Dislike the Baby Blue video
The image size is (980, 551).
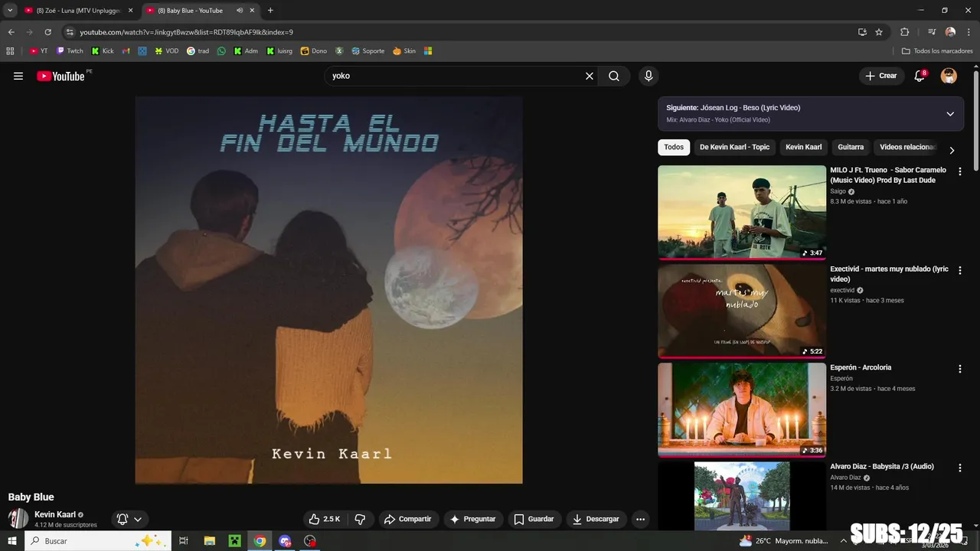[360, 519]
